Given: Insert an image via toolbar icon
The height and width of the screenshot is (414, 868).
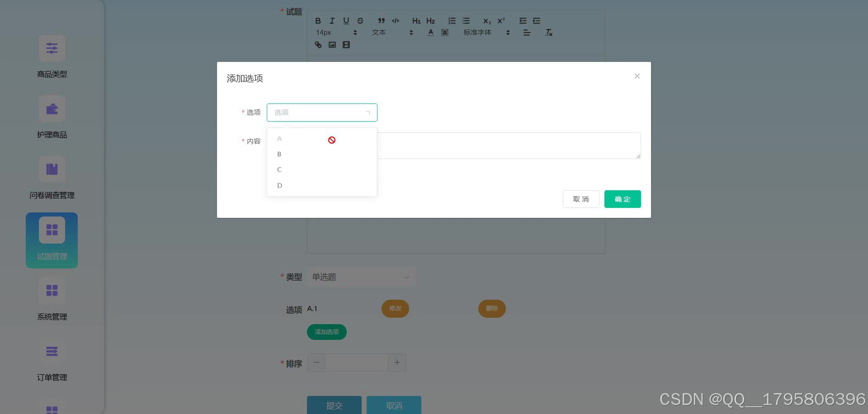Looking at the screenshot, I should [332, 45].
